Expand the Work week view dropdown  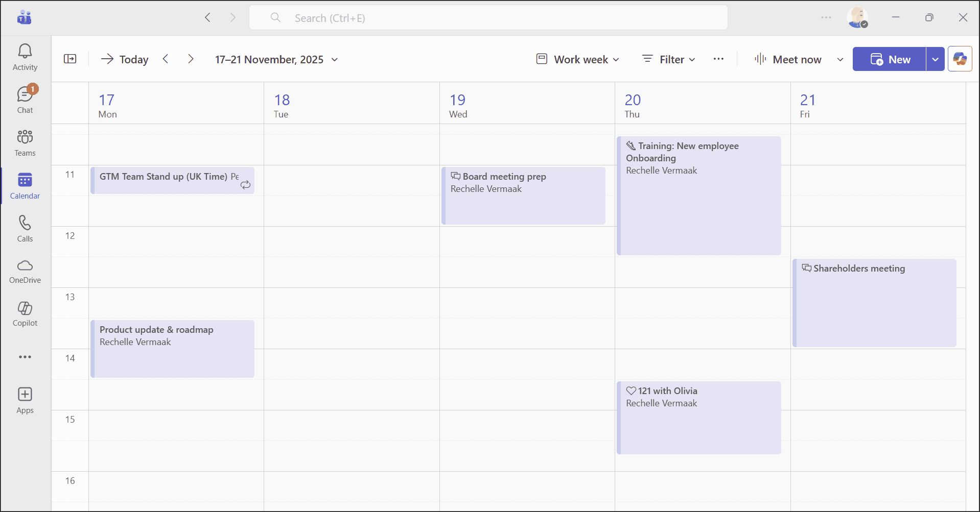click(578, 59)
